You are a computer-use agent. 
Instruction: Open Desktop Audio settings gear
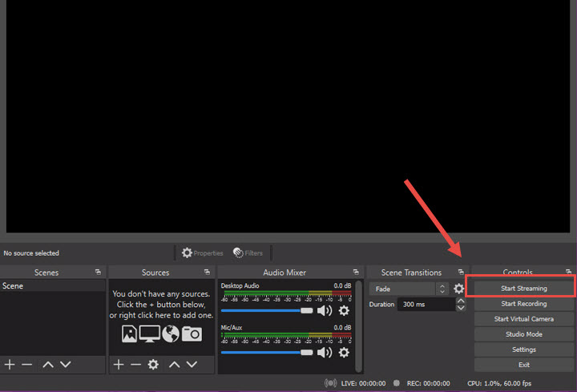pos(344,311)
